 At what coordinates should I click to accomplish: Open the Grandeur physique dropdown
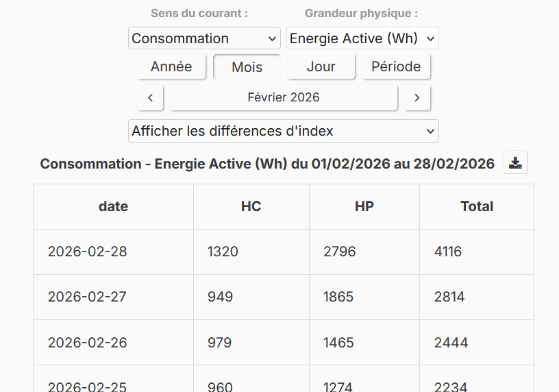[362, 38]
